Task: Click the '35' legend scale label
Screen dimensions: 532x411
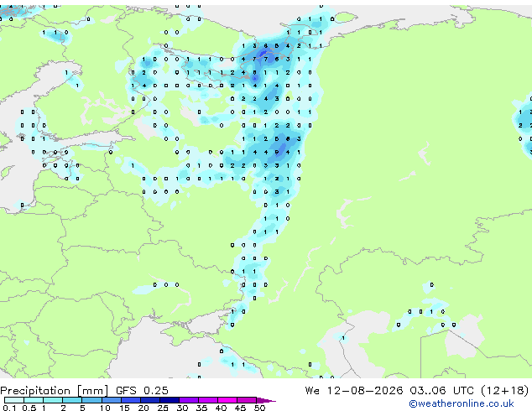Action: point(201,408)
